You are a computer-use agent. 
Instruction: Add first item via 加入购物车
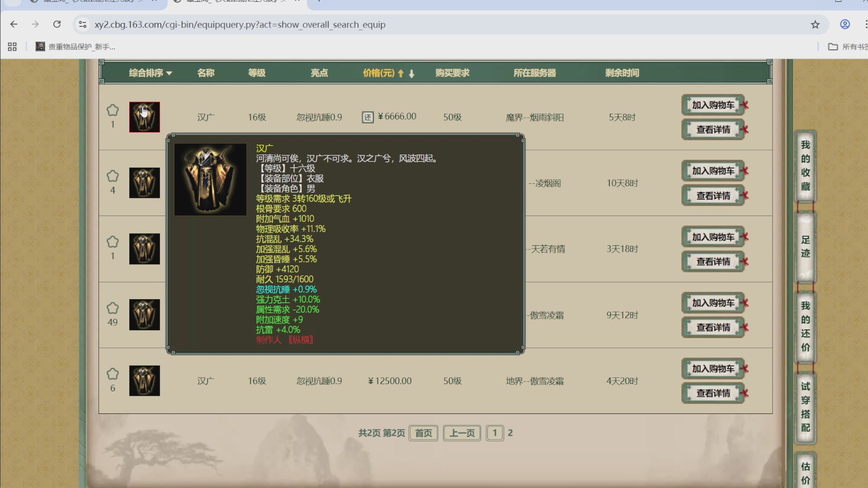click(713, 105)
